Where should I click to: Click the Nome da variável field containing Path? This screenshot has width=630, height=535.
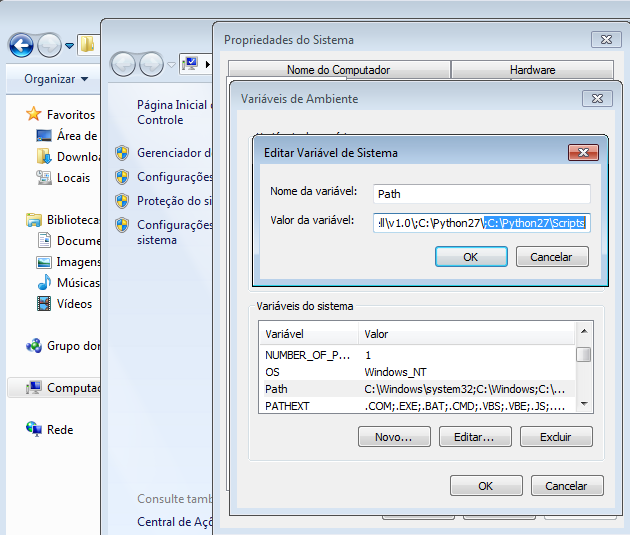[x=481, y=194]
